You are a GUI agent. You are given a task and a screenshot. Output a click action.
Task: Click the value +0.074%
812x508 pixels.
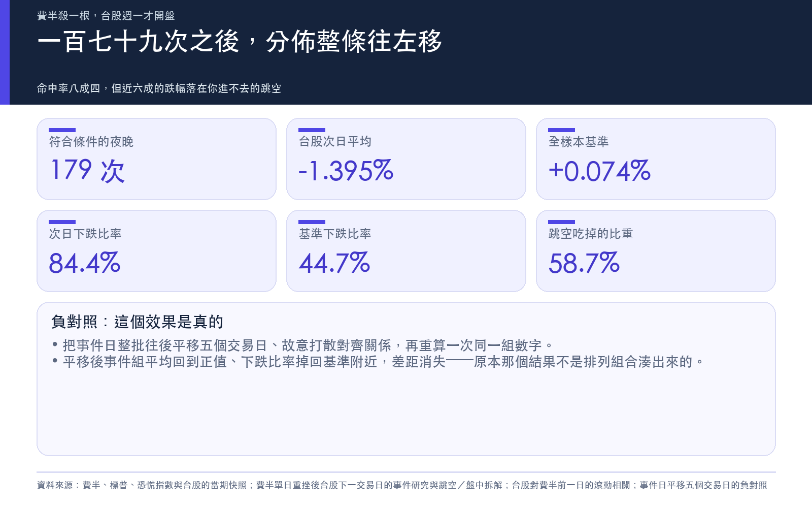click(599, 171)
